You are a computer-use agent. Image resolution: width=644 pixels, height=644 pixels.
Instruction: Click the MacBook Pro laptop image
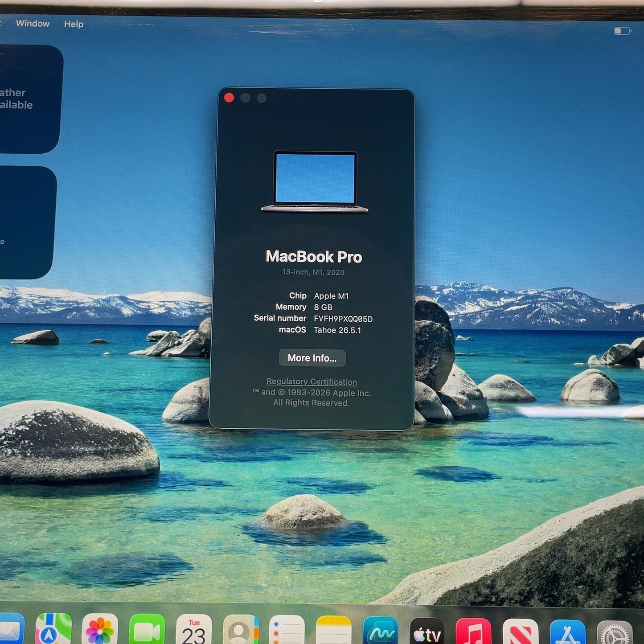315,182
